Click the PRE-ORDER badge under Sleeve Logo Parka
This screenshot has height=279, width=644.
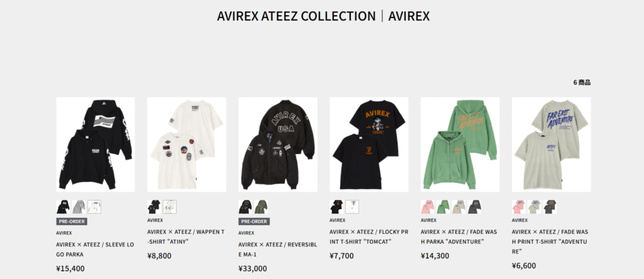pos(72,222)
